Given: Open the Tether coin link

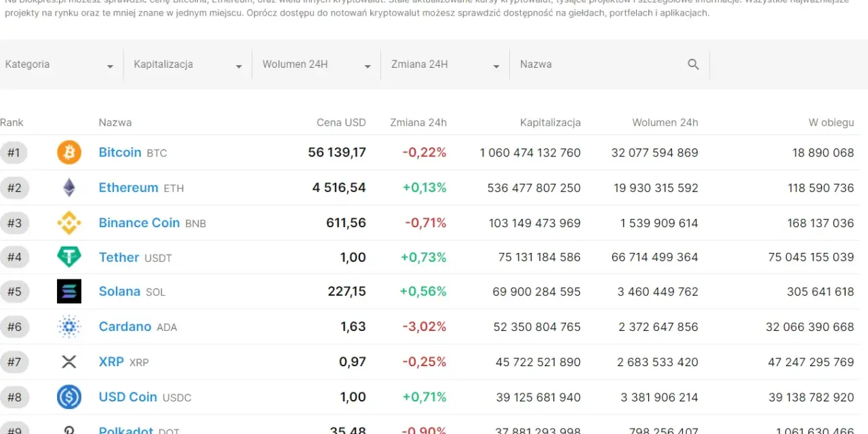Looking at the screenshot, I should tap(119, 257).
